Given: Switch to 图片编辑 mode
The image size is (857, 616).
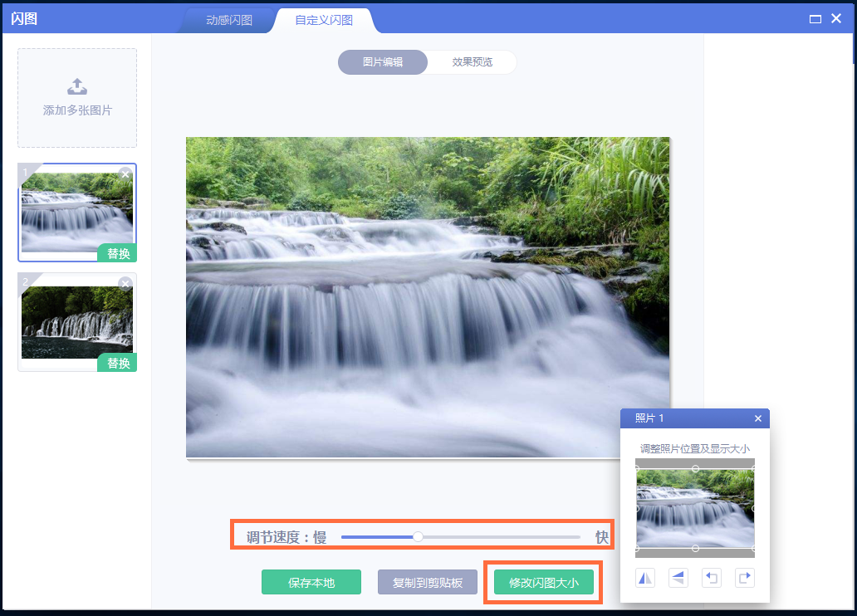Looking at the screenshot, I should coord(383,62).
